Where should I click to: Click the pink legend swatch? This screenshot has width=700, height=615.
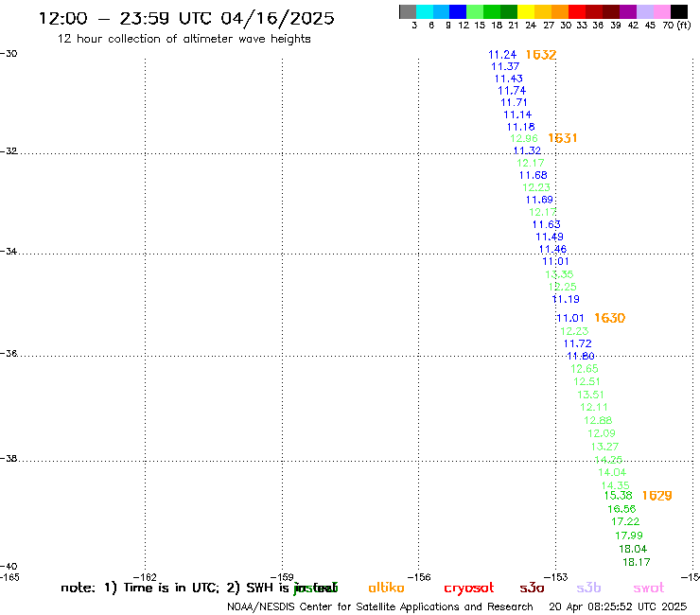click(662, 11)
